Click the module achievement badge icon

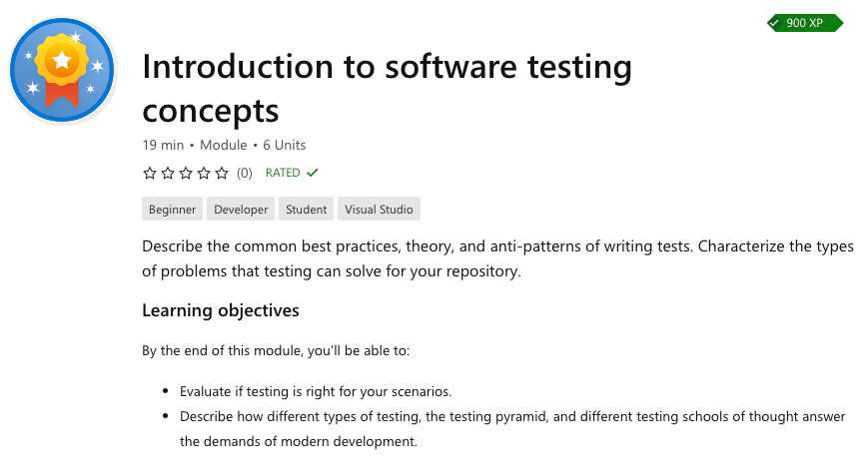point(63,69)
